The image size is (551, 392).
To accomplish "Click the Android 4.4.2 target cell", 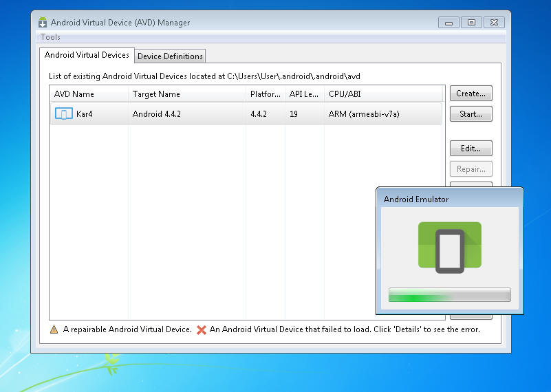I will [157, 114].
